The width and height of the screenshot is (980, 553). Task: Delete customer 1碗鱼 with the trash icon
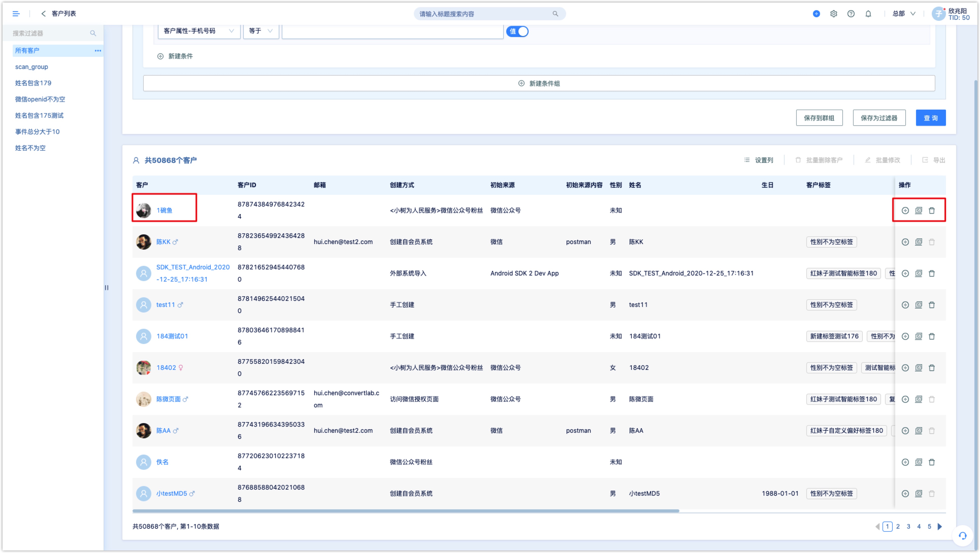tap(932, 210)
